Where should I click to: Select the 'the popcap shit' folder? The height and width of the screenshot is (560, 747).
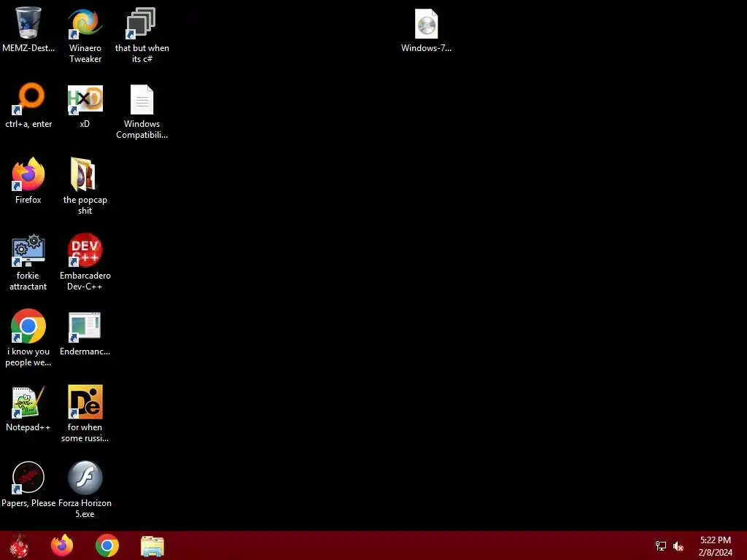click(84, 174)
